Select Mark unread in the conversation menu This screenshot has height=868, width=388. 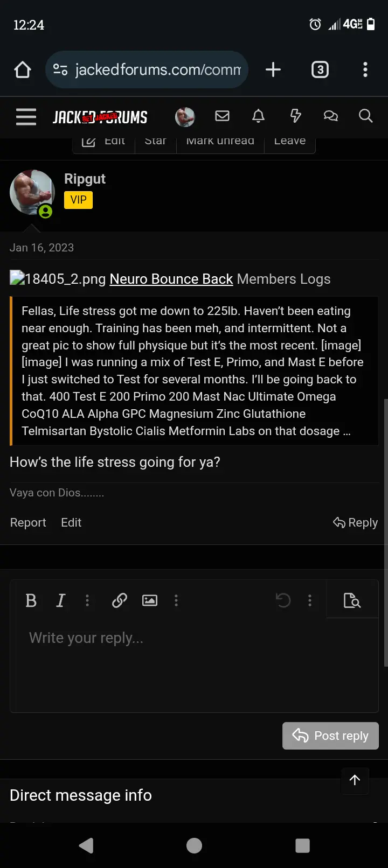tap(220, 142)
